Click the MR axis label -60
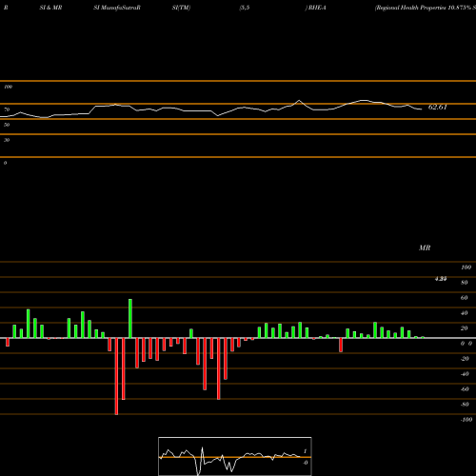Screen dimensions: 476x476 tap(465, 389)
